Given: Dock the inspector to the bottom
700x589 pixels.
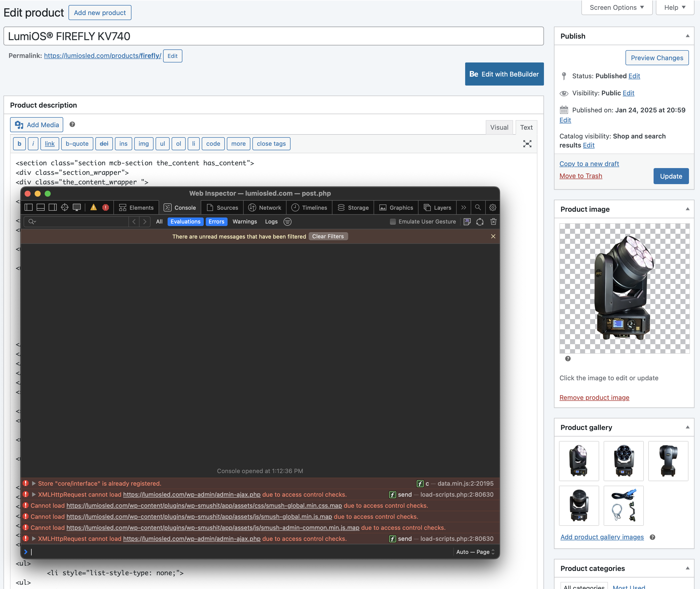Looking at the screenshot, I should 41,207.
